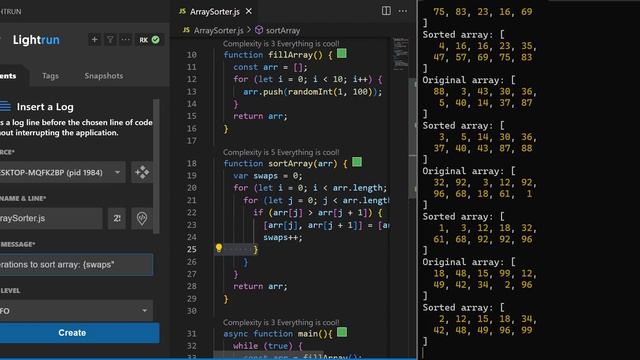Click the agents network icon beside source
The image size is (640, 360).
(x=142, y=172)
